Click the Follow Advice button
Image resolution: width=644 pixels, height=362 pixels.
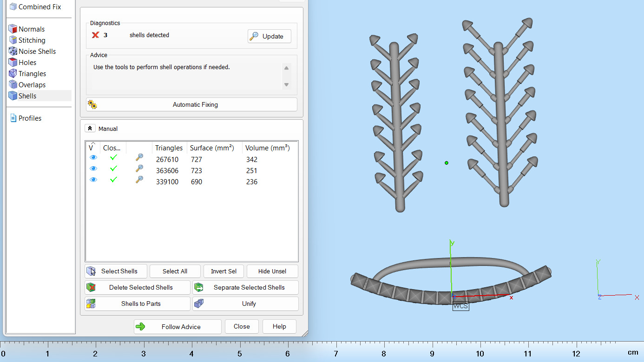[177, 327]
